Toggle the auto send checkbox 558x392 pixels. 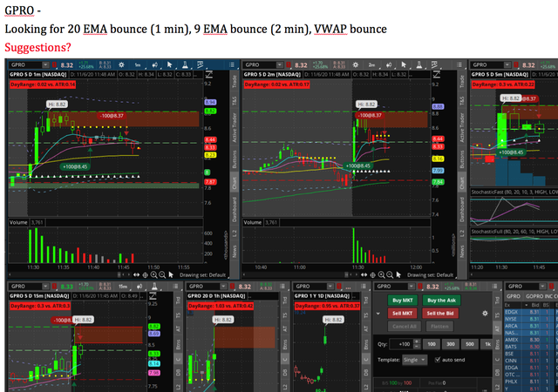[438, 360]
